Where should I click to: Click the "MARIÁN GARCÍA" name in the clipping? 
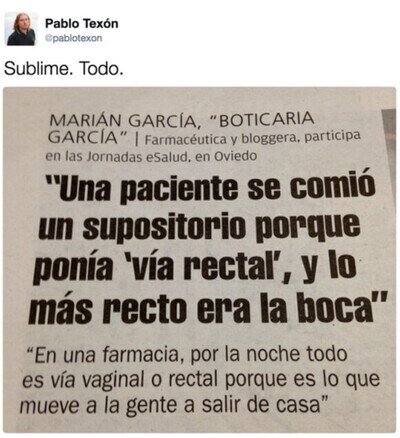point(123,121)
